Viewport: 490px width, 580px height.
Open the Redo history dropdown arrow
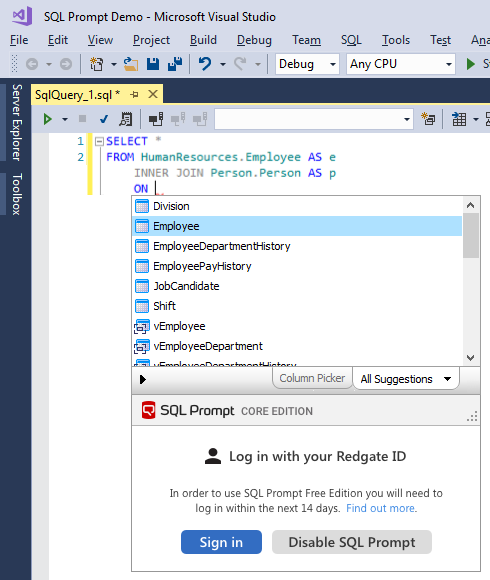pyautogui.click(x=258, y=64)
